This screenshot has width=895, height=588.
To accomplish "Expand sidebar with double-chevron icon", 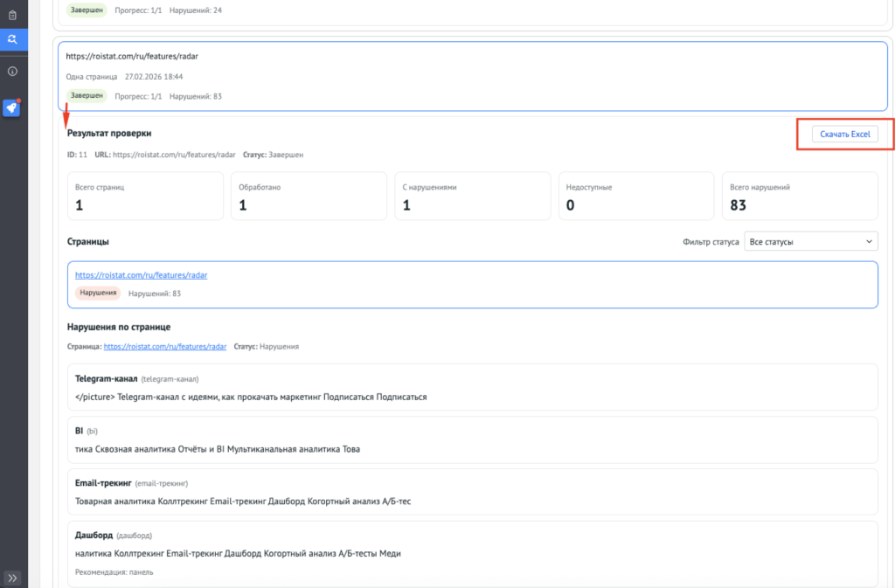I will pyautogui.click(x=12, y=578).
